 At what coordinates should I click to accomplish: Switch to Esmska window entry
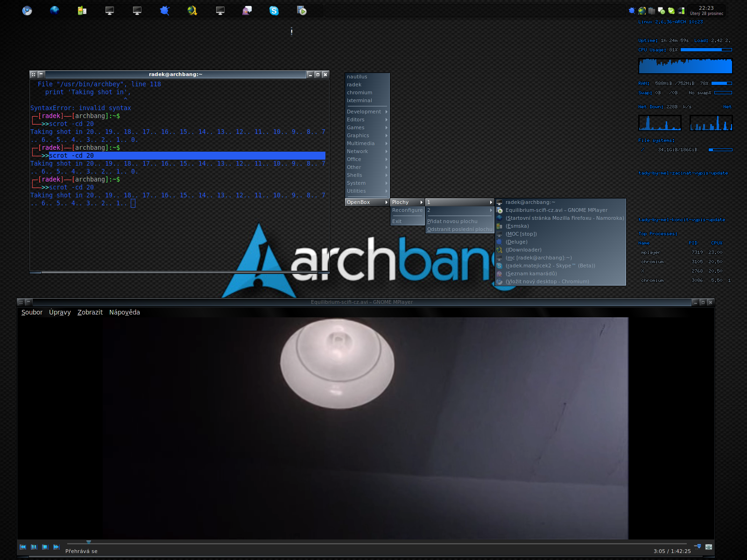(x=560, y=226)
